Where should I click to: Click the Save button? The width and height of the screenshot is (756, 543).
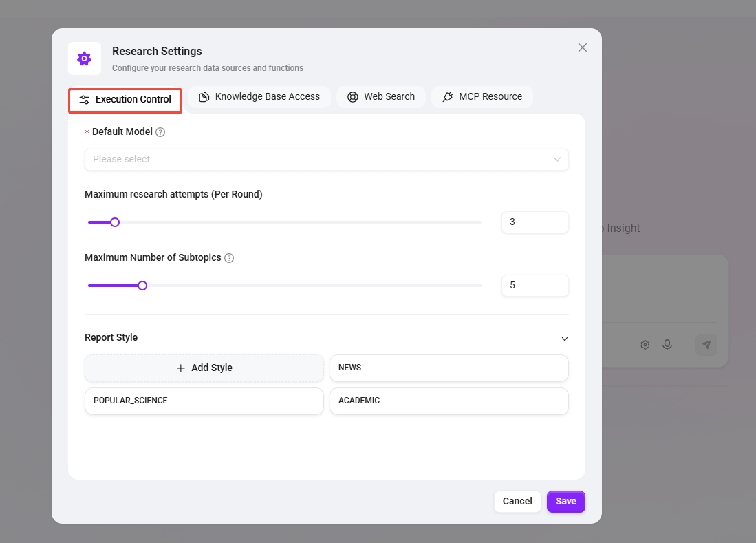click(565, 501)
